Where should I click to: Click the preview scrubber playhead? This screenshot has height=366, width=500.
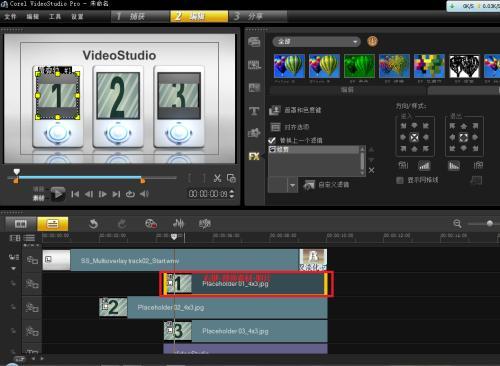click(x=16, y=172)
